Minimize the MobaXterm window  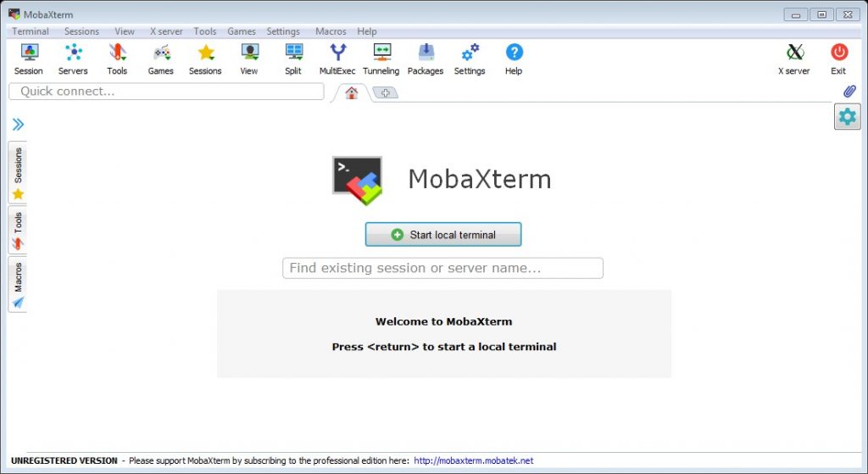coord(795,15)
